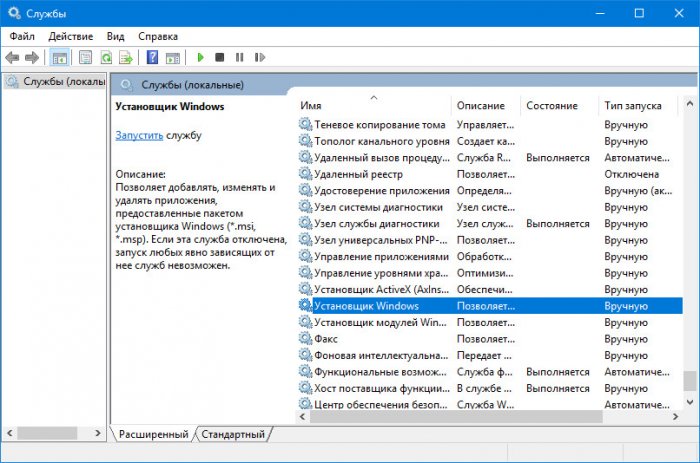Click Отключена startup type of Удаленный реестр

point(631,174)
